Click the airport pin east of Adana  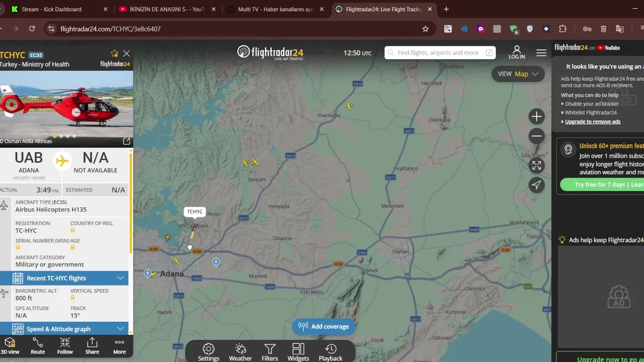pyautogui.click(x=216, y=262)
